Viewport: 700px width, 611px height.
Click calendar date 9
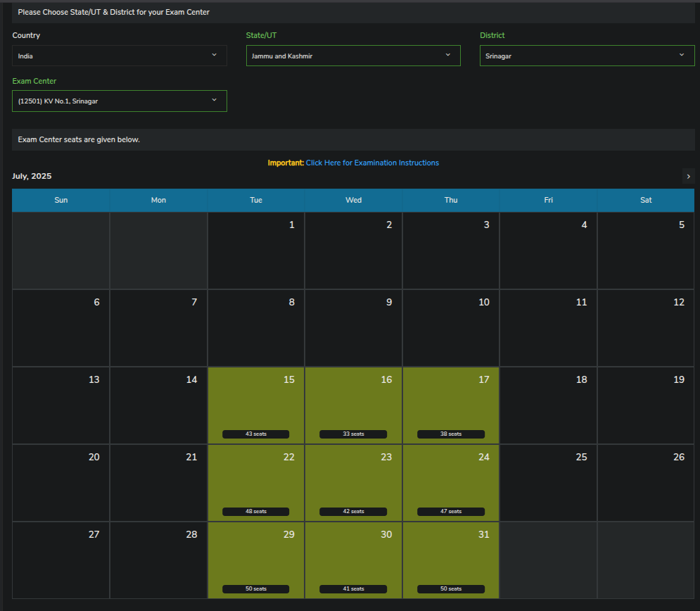pyautogui.click(x=353, y=328)
